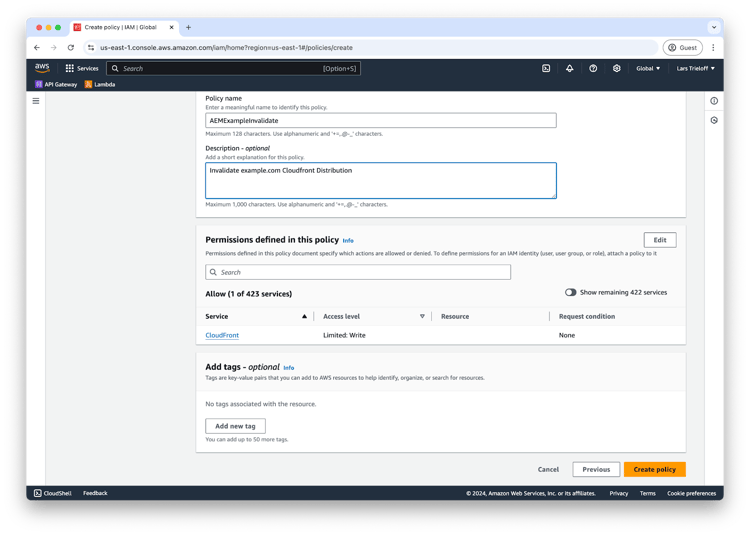Open Info link beside Add tags heading
This screenshot has width=750, height=535.
tap(288, 368)
